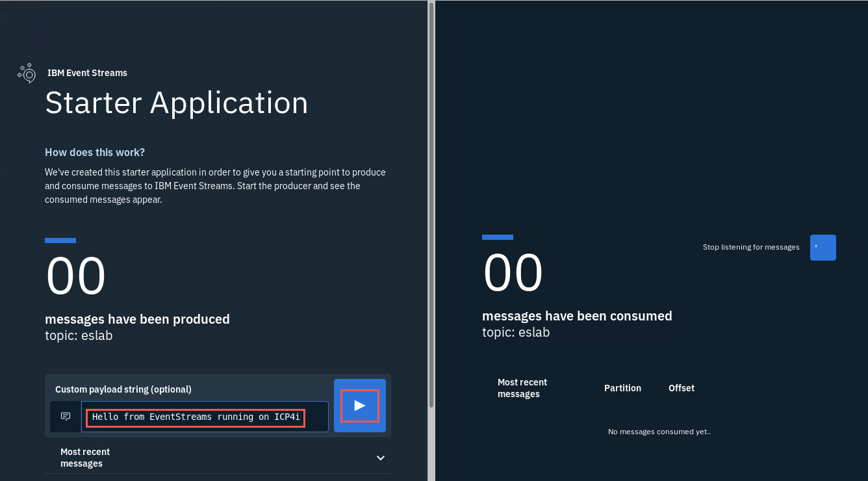The image size is (868, 481).
Task: Click the "messages have been produced" label
Action: (x=137, y=319)
